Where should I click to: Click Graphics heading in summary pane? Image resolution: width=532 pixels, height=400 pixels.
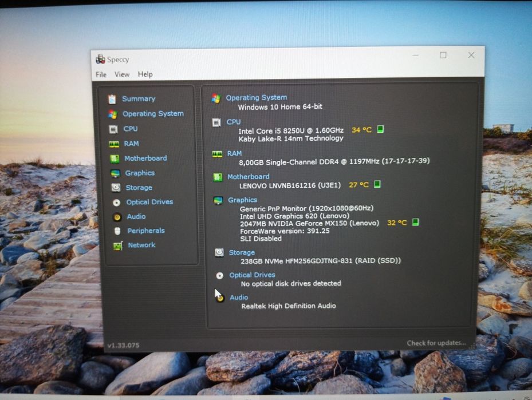(x=243, y=200)
